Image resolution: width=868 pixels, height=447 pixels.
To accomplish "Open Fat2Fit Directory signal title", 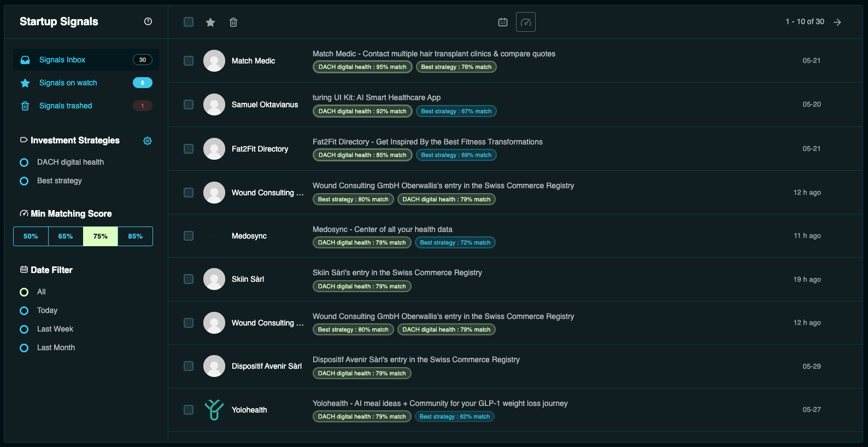I will pos(427,142).
